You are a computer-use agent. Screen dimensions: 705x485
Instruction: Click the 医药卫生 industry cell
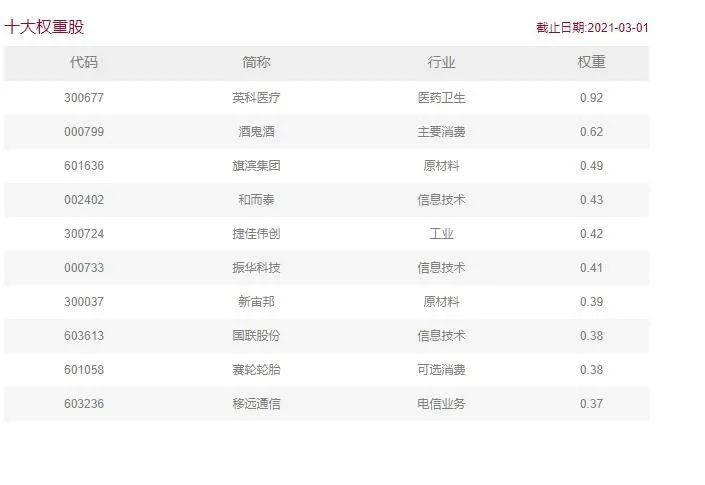[441, 98]
